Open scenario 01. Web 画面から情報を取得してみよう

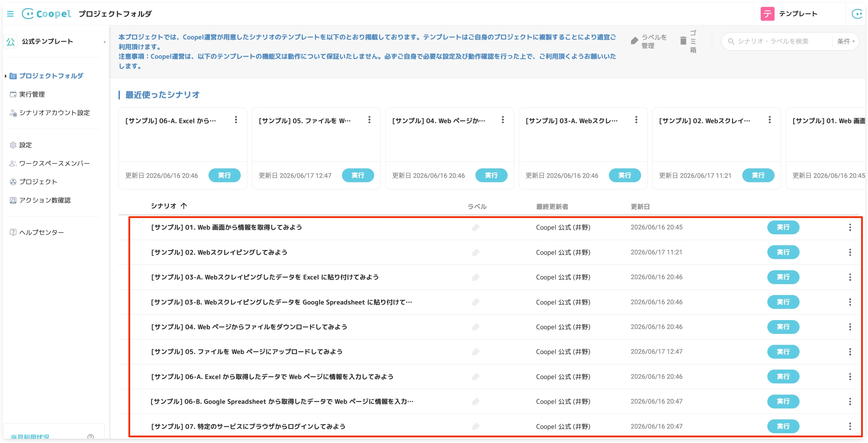226,228
